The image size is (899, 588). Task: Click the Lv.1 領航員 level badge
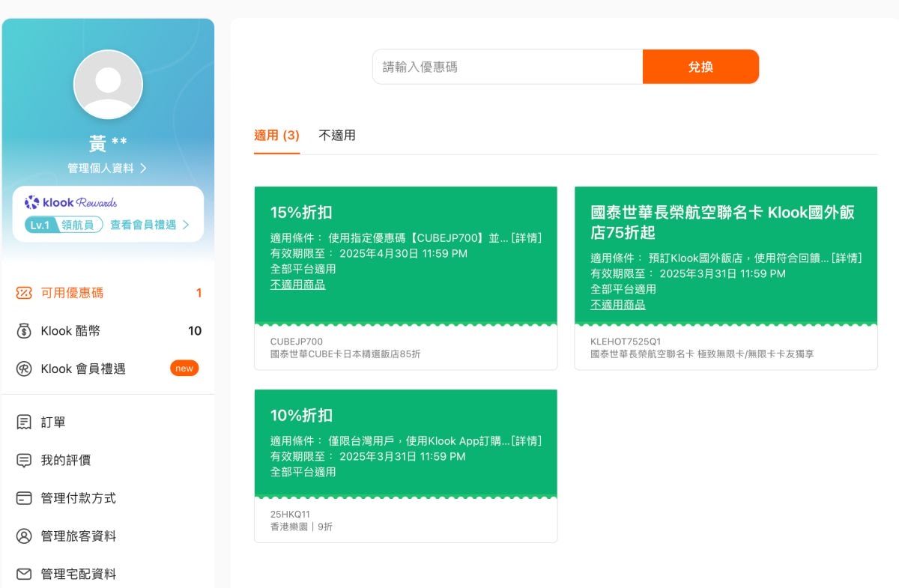[x=64, y=225]
